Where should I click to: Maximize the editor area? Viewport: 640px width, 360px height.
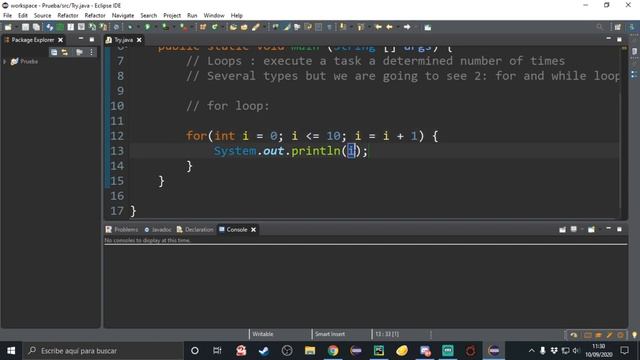tap(619, 39)
